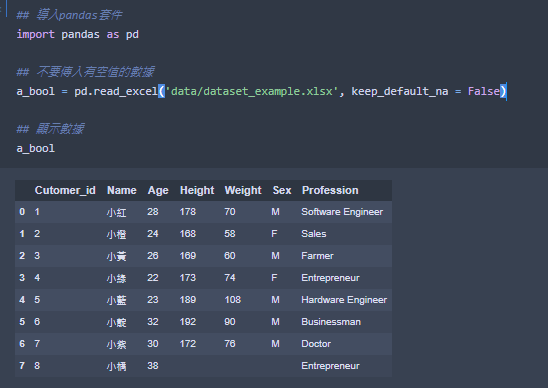Click the weight value 76
The image size is (548, 388).
pyautogui.click(x=230, y=344)
